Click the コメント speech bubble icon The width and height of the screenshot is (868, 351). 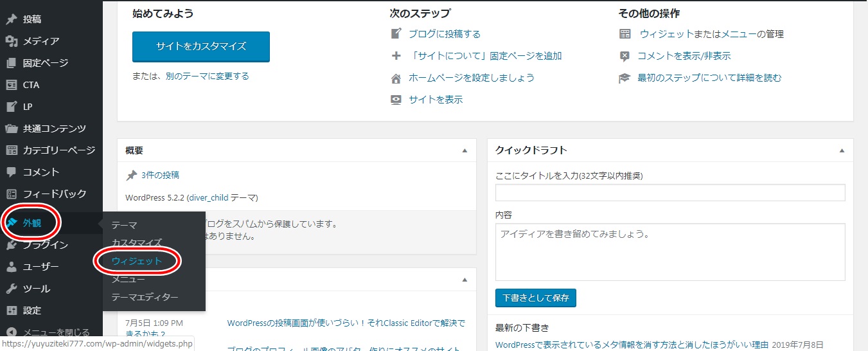[12, 172]
